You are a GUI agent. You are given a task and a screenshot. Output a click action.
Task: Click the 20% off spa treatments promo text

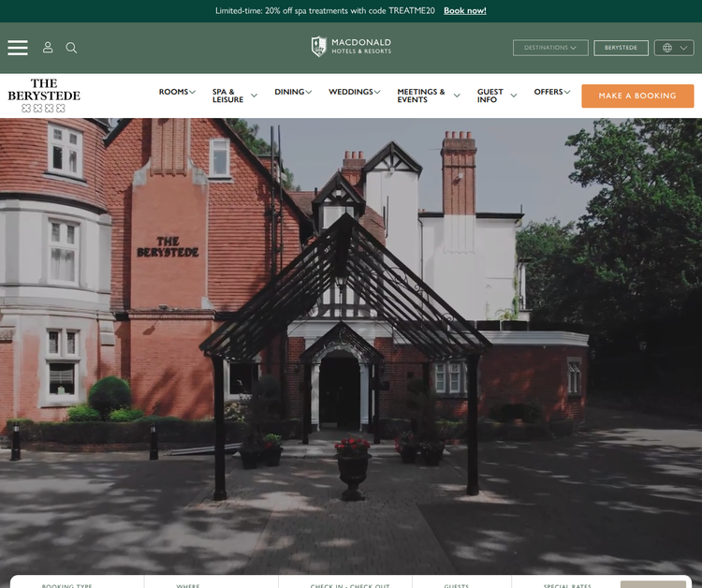click(325, 10)
